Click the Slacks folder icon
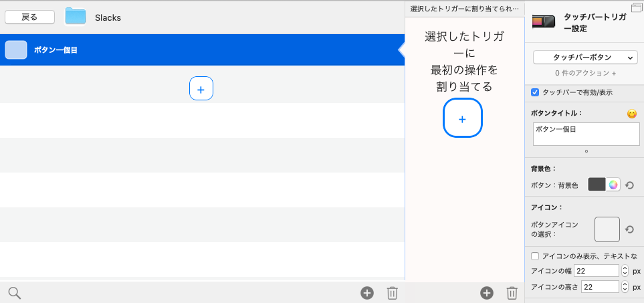Viewport: 644px width, 303px height. pyautogui.click(x=75, y=16)
